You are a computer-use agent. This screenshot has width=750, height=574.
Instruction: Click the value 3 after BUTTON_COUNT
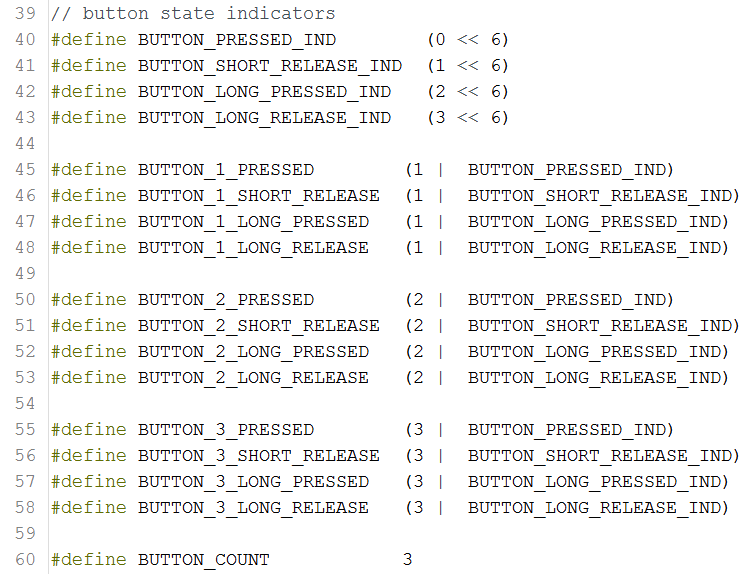coord(408,560)
